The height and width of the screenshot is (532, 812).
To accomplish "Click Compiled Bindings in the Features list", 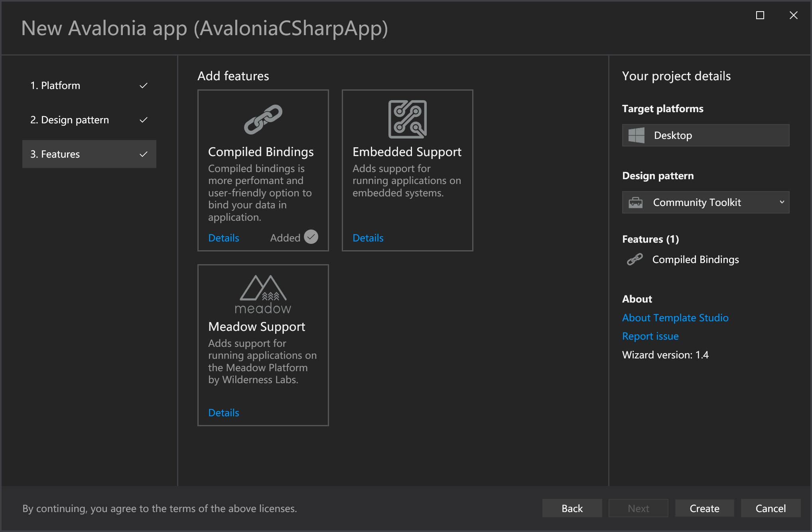I will pos(696,259).
